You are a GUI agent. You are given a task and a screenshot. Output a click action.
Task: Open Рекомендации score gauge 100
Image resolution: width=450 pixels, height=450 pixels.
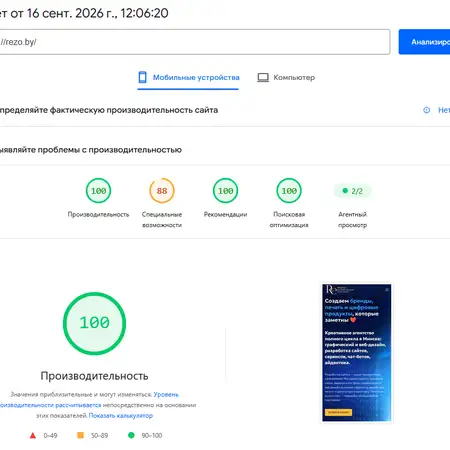pos(225,191)
